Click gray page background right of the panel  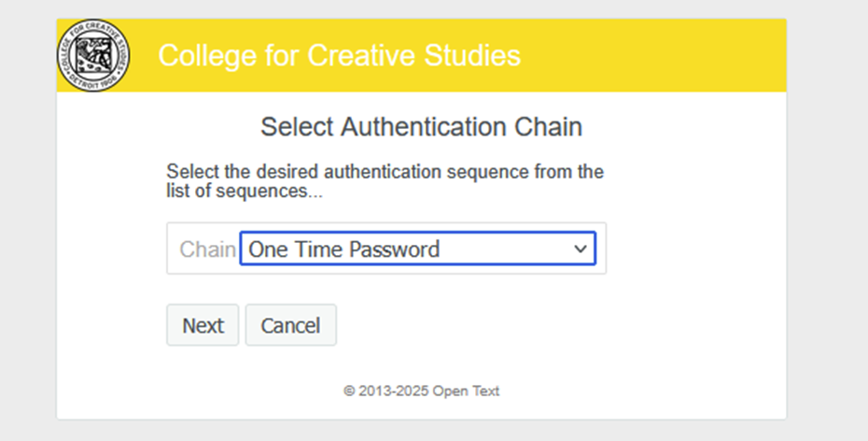tap(827, 224)
